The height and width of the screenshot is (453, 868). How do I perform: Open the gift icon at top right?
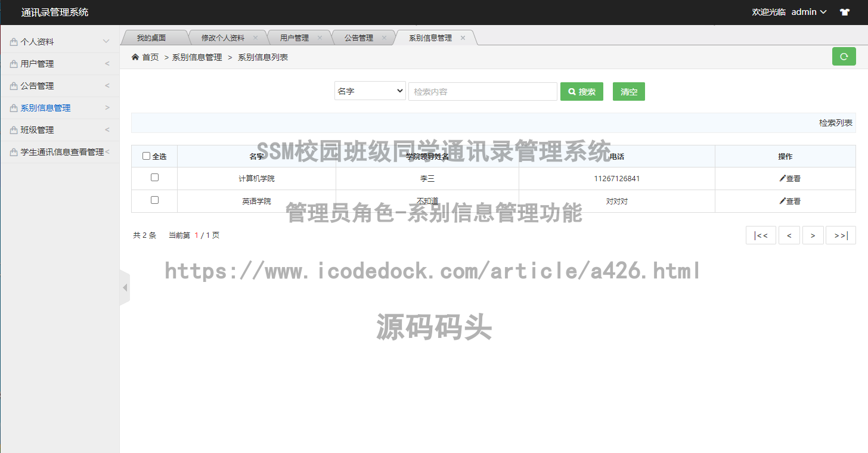coord(845,11)
